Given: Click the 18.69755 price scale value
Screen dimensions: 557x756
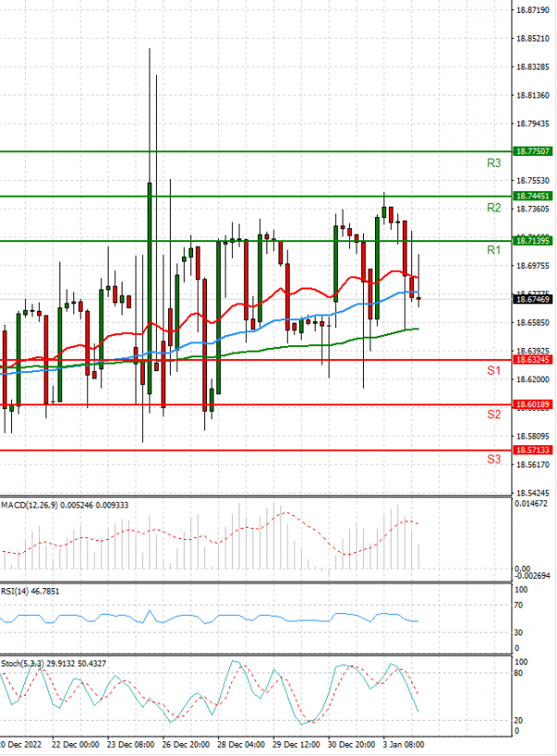Looking at the screenshot, I should point(533,266).
